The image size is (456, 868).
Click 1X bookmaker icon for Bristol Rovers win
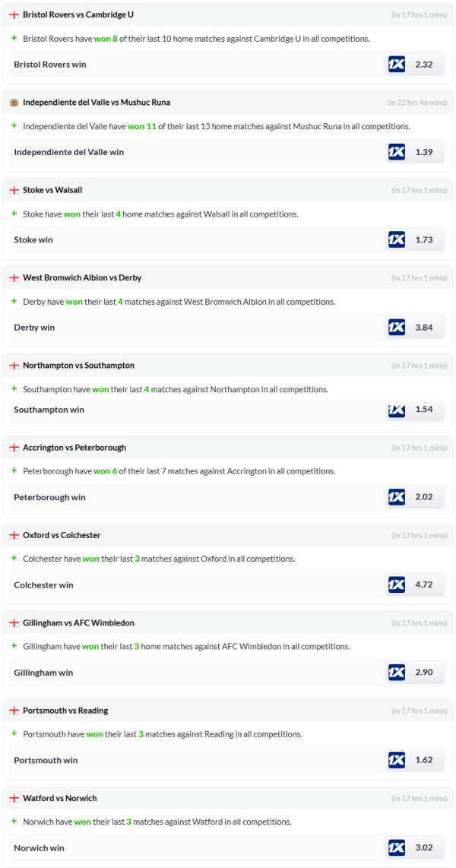pyautogui.click(x=397, y=65)
